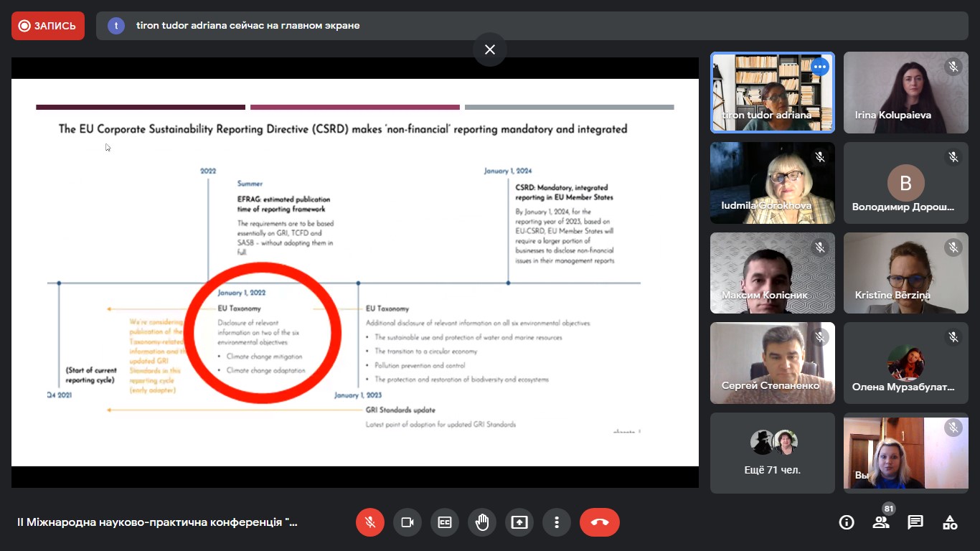Open meeting details info icon
The height and width of the screenshot is (551, 980).
[x=847, y=522]
